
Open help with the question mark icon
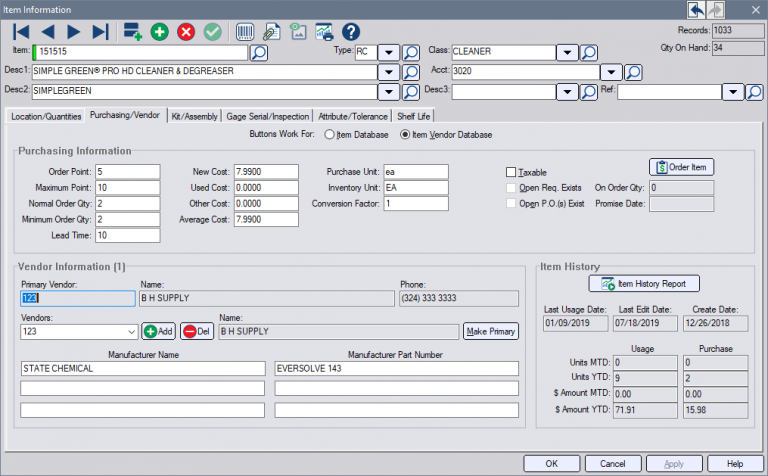pyautogui.click(x=350, y=31)
